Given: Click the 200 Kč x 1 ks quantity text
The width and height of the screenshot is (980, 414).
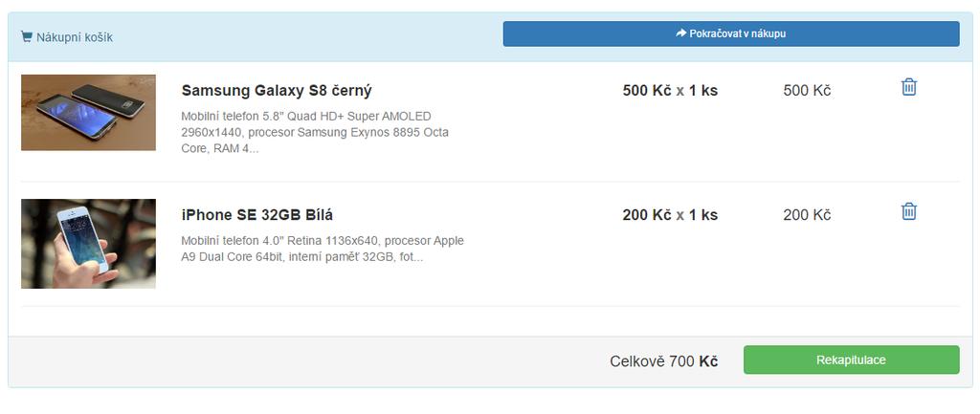Looking at the screenshot, I should pos(670,215).
